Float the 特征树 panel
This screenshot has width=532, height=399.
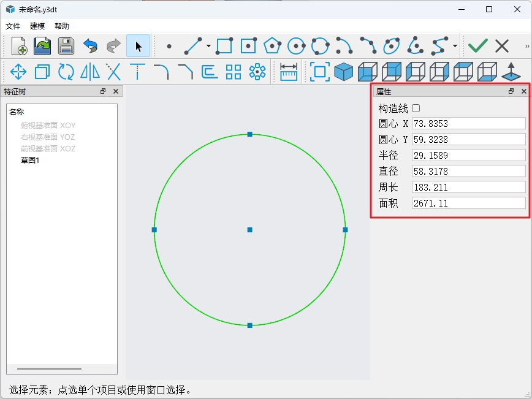(x=103, y=91)
